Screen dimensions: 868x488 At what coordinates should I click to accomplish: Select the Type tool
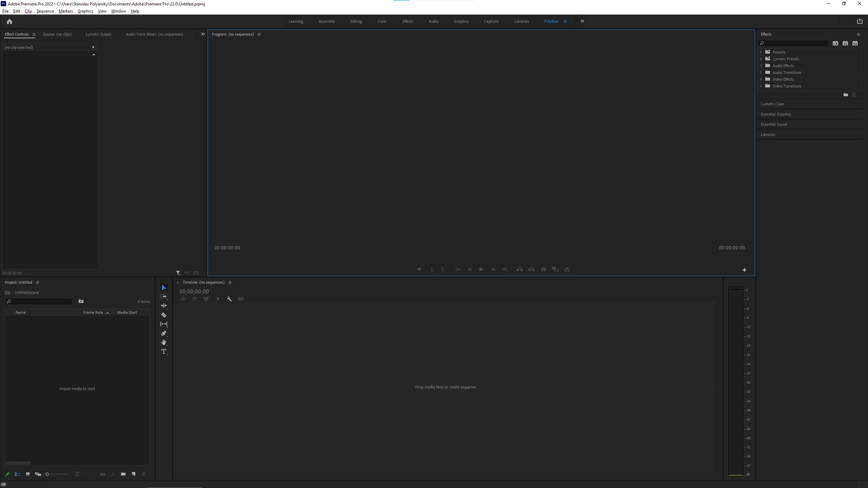pos(163,351)
